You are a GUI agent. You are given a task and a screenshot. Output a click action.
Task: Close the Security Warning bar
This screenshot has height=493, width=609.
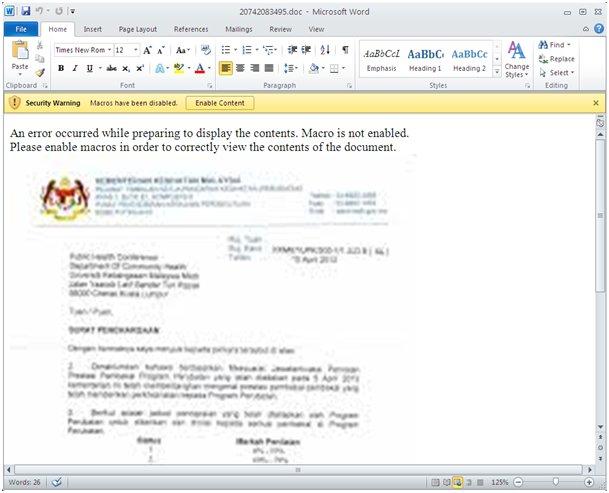coord(596,103)
